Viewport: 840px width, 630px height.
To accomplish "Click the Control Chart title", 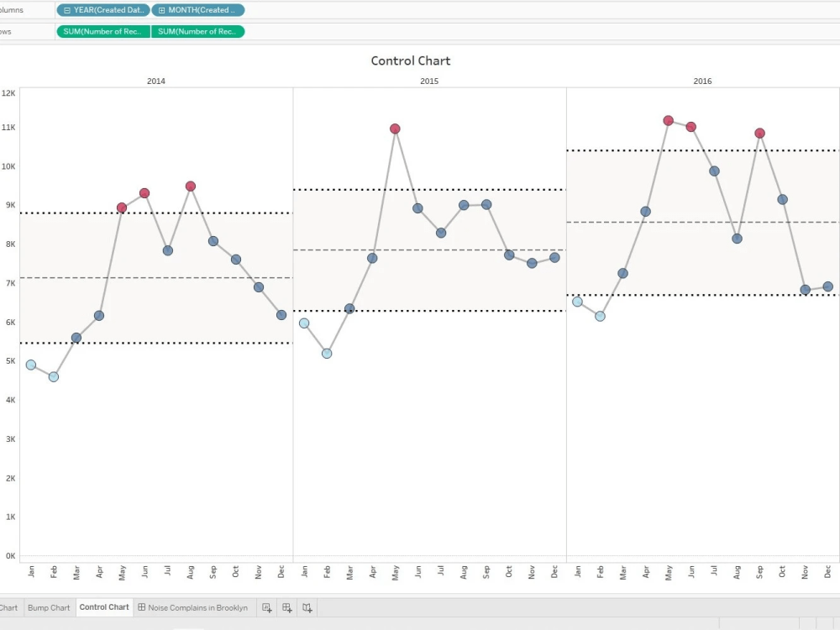I will [411, 60].
